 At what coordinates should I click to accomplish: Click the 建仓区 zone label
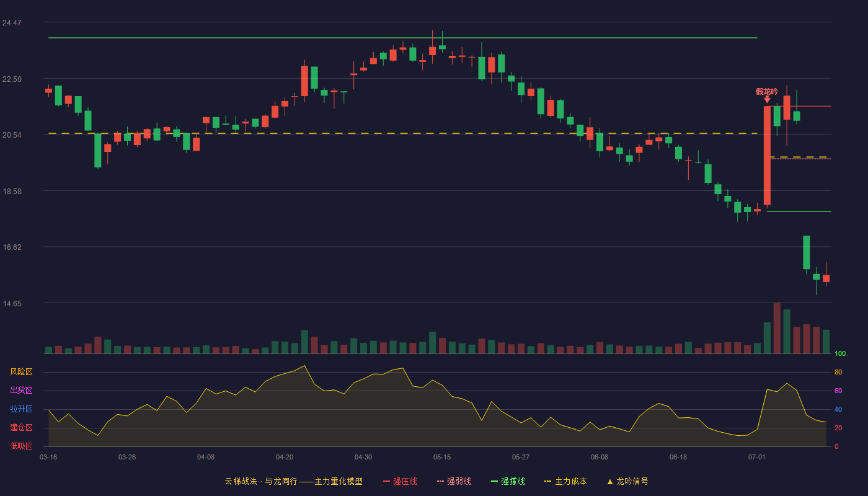(x=21, y=428)
